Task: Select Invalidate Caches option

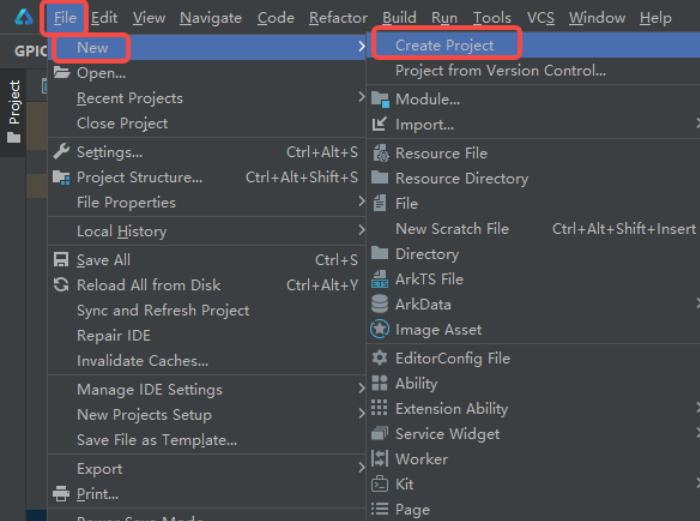Action: (x=142, y=360)
